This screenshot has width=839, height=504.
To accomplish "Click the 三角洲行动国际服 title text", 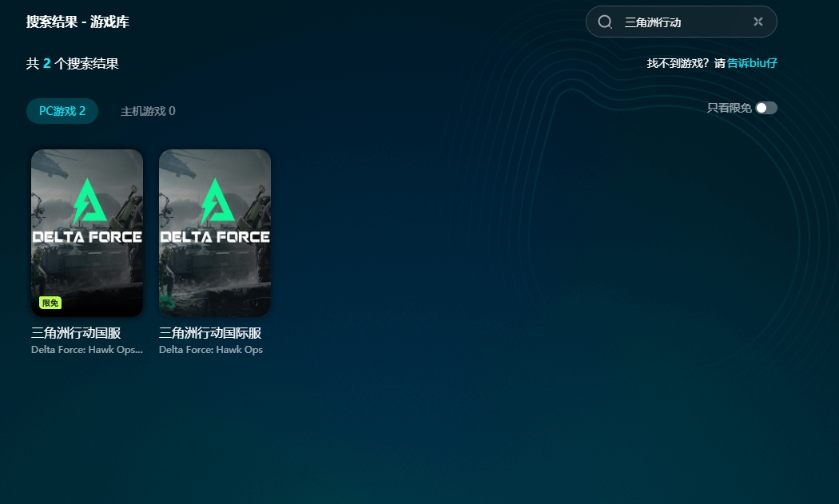I will point(210,333).
